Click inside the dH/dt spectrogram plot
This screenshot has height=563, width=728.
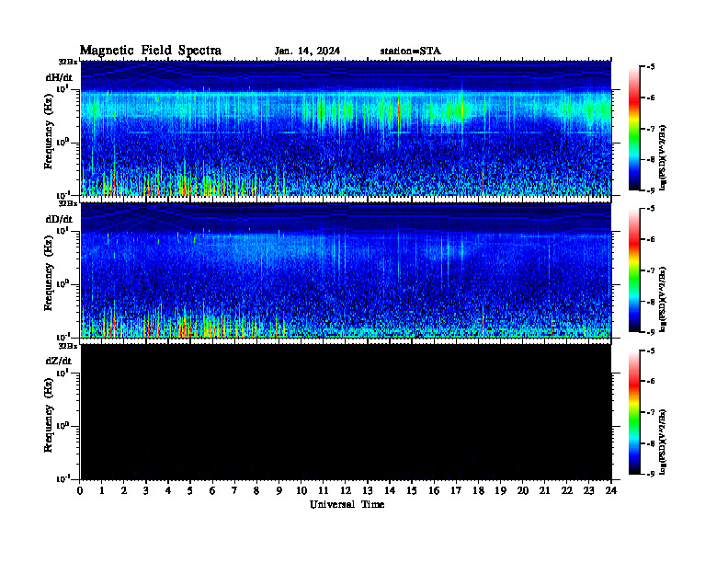346,129
